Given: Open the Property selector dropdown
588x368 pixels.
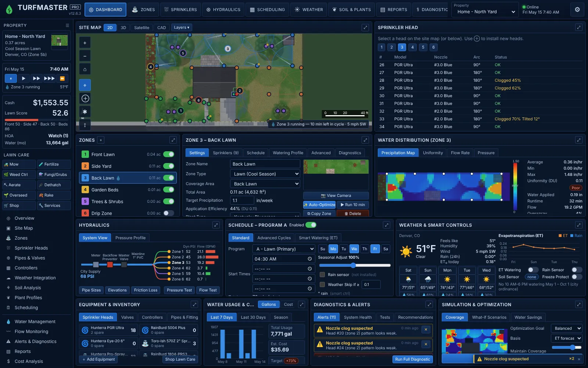Looking at the screenshot, I should (x=485, y=12).
